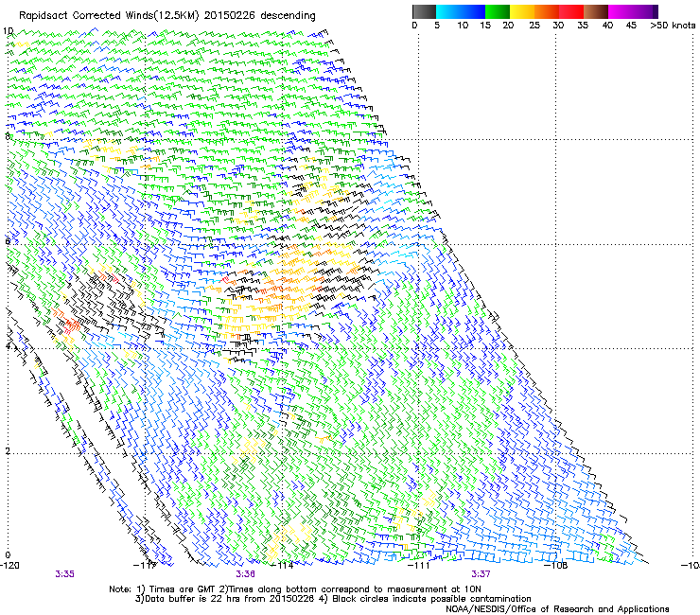Click the latitude '4' label on left axis
This screenshot has width=700, height=615.
[x=8, y=346]
